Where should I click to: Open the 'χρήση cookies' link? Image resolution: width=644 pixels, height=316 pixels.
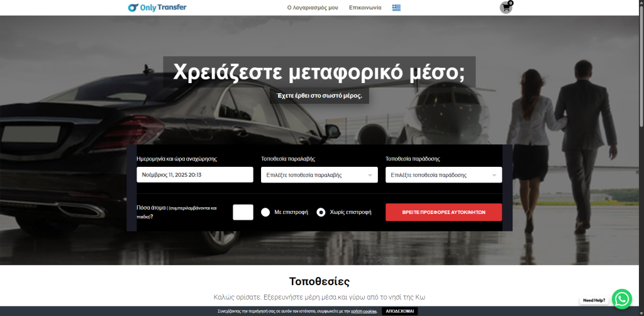(364, 311)
